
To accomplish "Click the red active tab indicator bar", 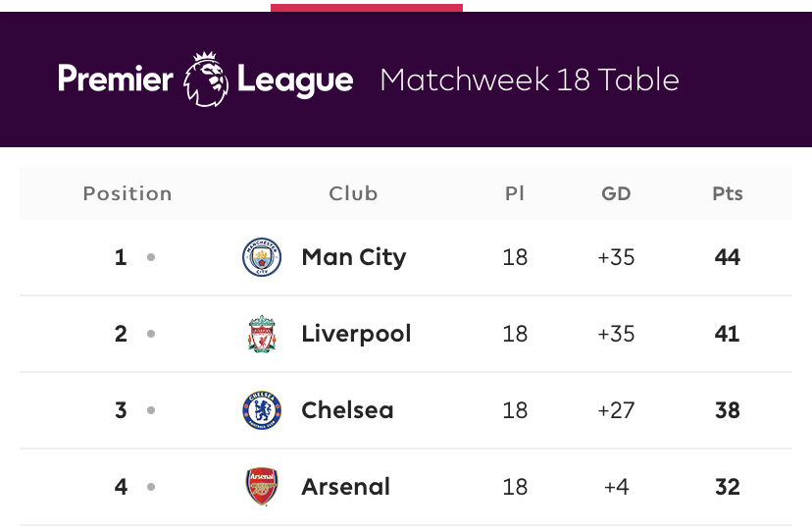I will pyautogui.click(x=366, y=7).
